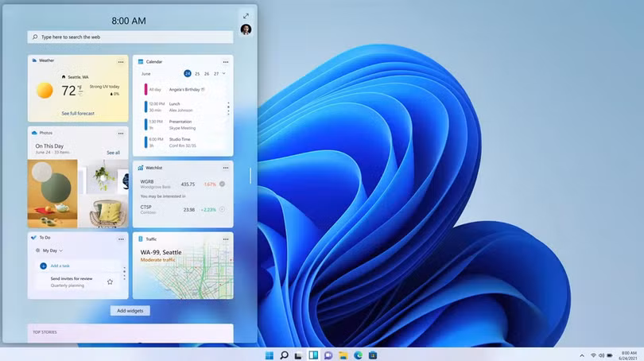Click the Calendar widget title icon
The height and width of the screenshot is (361, 644).
click(x=141, y=61)
